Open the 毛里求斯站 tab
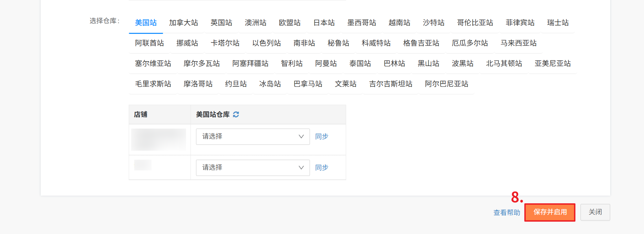This screenshot has width=644, height=234. click(x=153, y=84)
